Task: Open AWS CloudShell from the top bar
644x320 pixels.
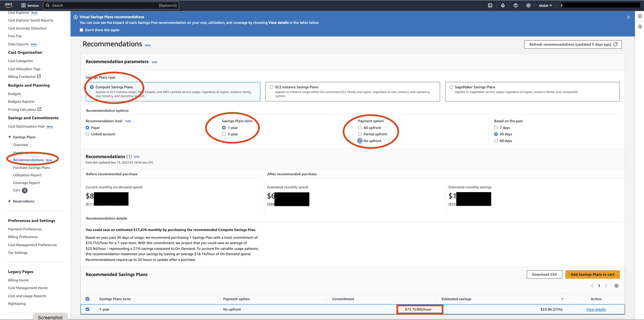Action: coord(489,5)
